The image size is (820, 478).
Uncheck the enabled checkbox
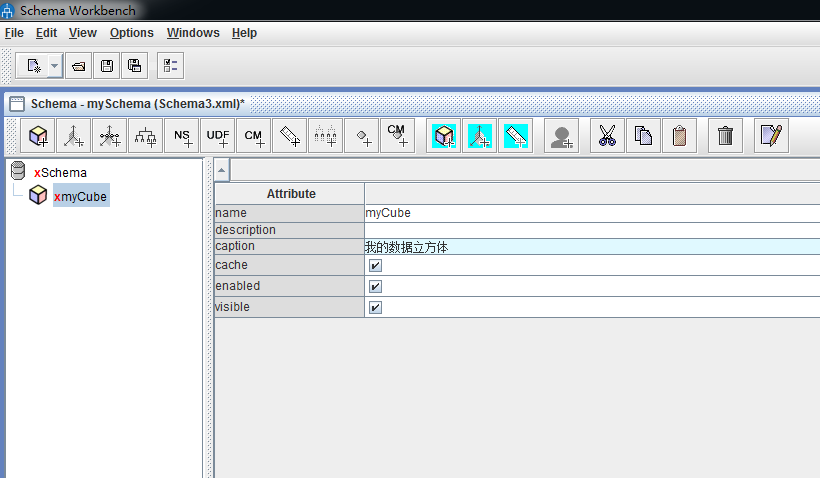click(x=375, y=286)
